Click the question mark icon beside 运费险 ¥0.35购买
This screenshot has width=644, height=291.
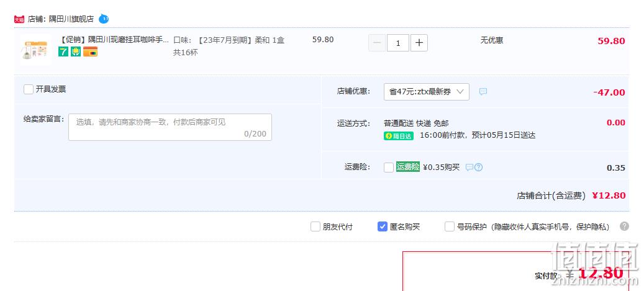(x=478, y=168)
